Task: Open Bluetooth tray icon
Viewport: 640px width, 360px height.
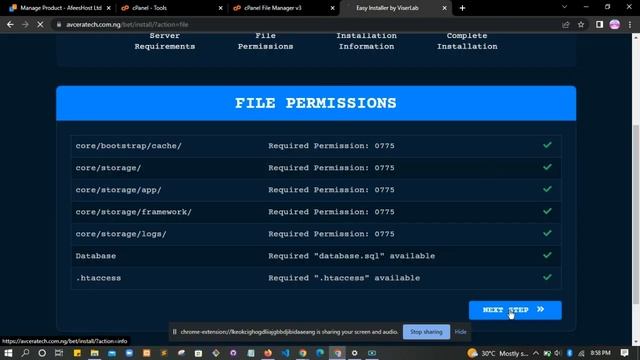Action: click(569, 353)
